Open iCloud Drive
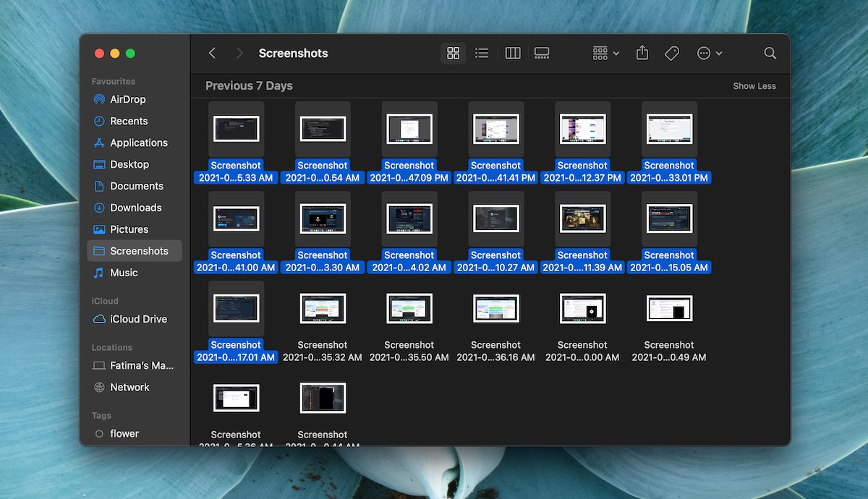 pyautogui.click(x=132, y=319)
